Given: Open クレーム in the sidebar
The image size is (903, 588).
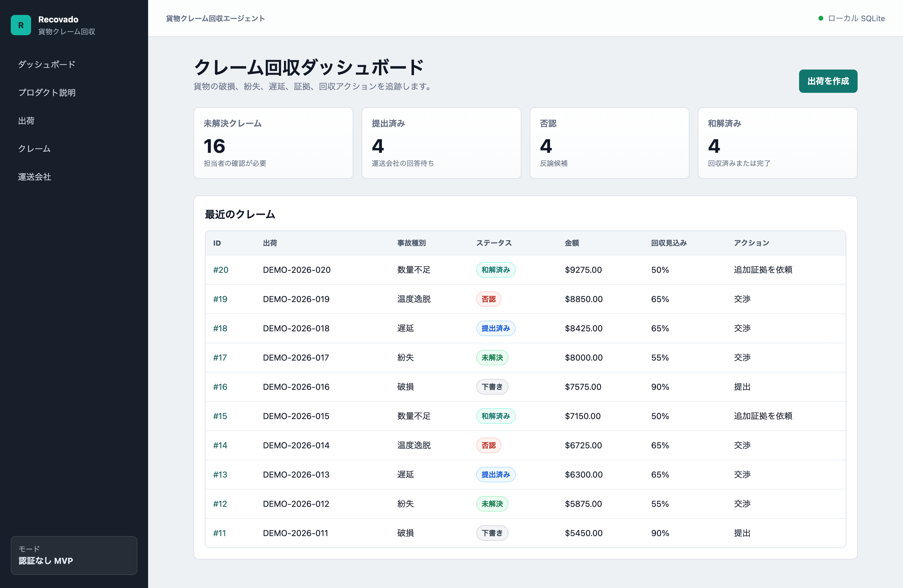Looking at the screenshot, I should [x=34, y=148].
